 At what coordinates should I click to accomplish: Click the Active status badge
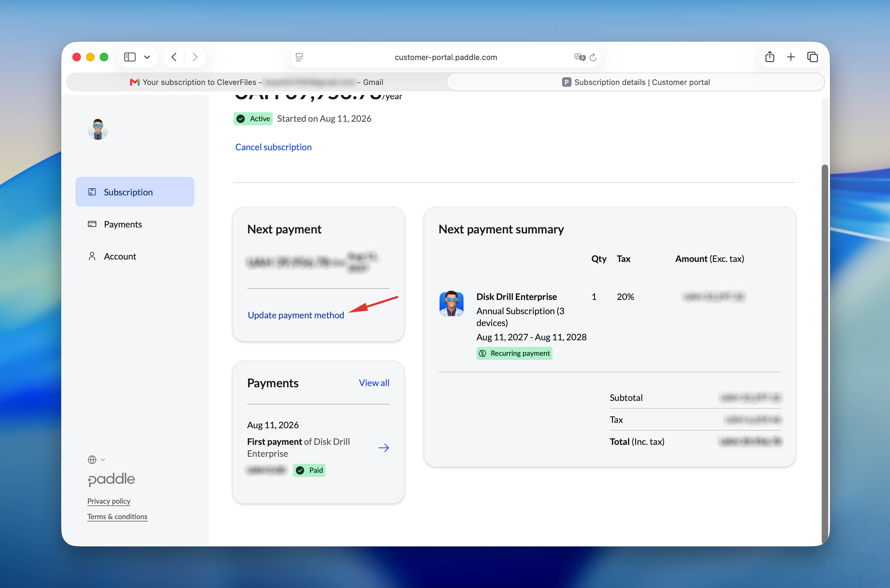point(253,119)
